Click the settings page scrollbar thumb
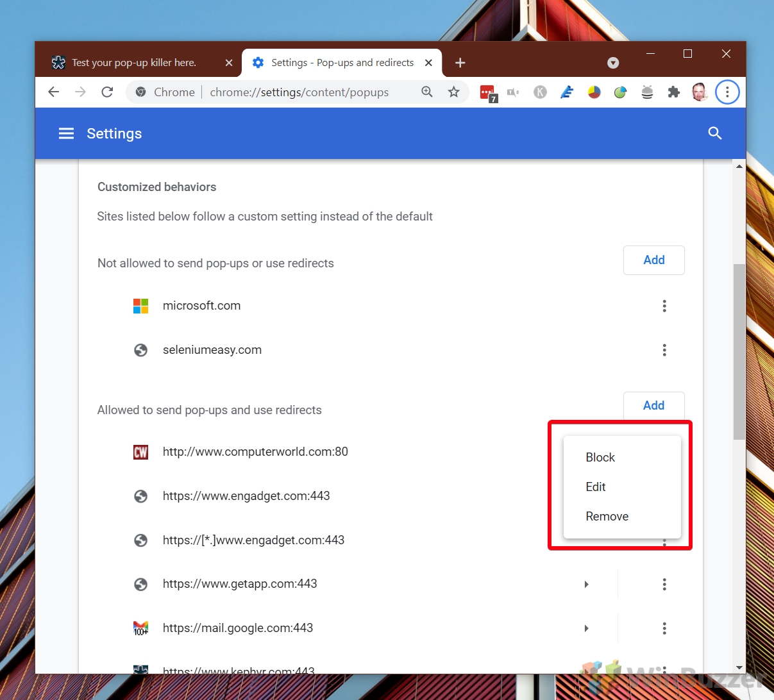 [739, 351]
